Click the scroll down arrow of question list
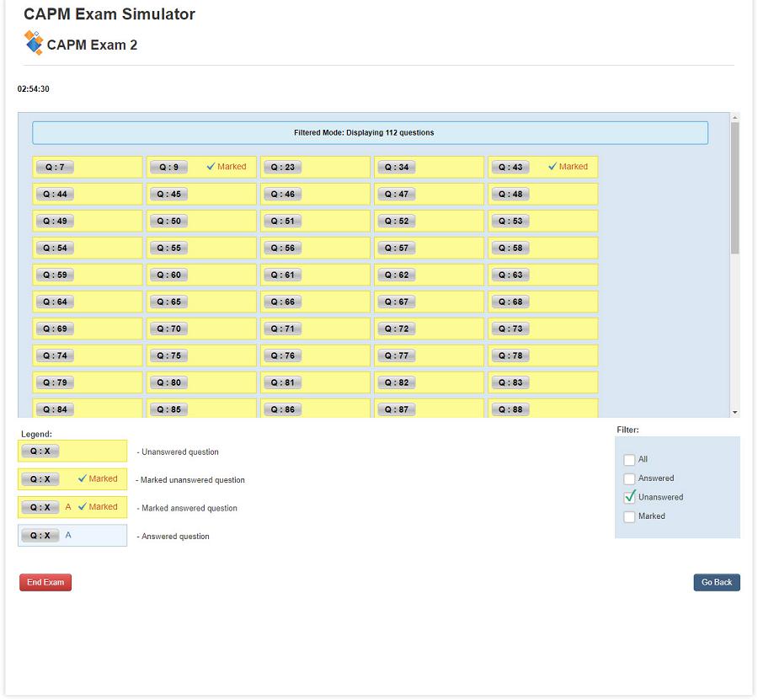Image resolution: width=758 pixels, height=700 pixels. pos(735,412)
